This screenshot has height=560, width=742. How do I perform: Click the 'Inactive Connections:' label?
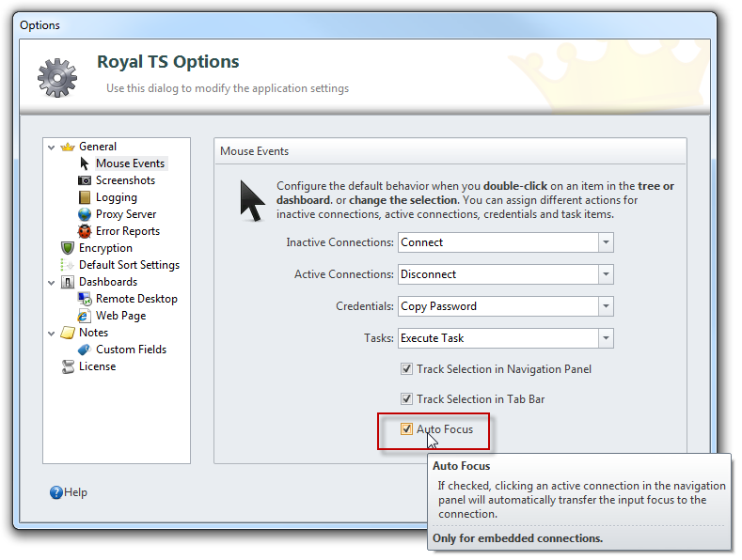click(339, 242)
